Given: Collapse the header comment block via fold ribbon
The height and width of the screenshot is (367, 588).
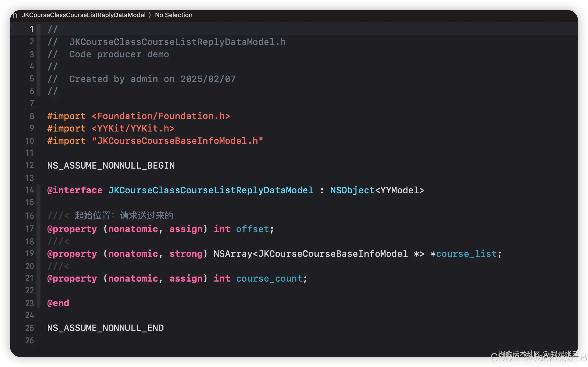Looking at the screenshot, I should pos(39,60).
